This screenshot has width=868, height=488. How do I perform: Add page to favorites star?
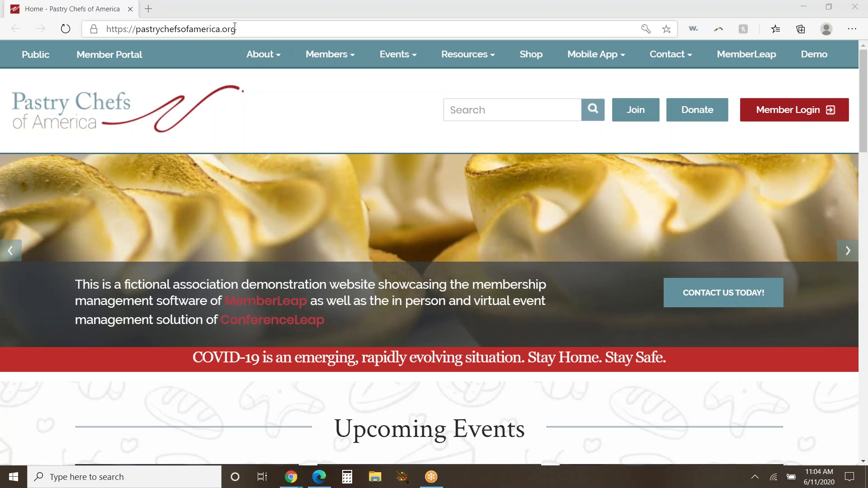(666, 29)
